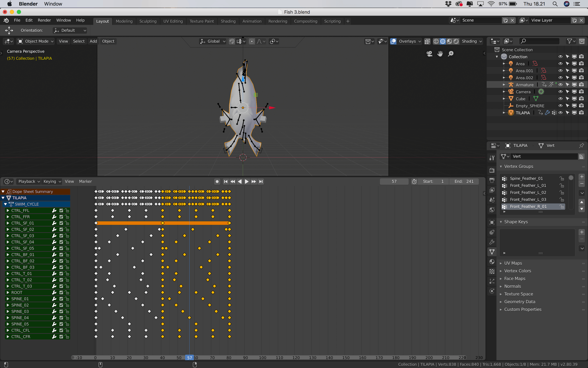The image size is (588, 368).
Task: Toggle the SPINE_01 channel lock
Action: pyautogui.click(x=67, y=299)
